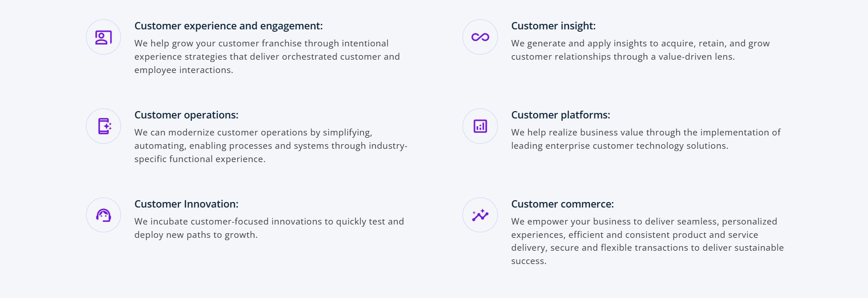Click the paragraph about growing your customer franchise
Viewport: 868px width, 298px height.
click(x=267, y=56)
